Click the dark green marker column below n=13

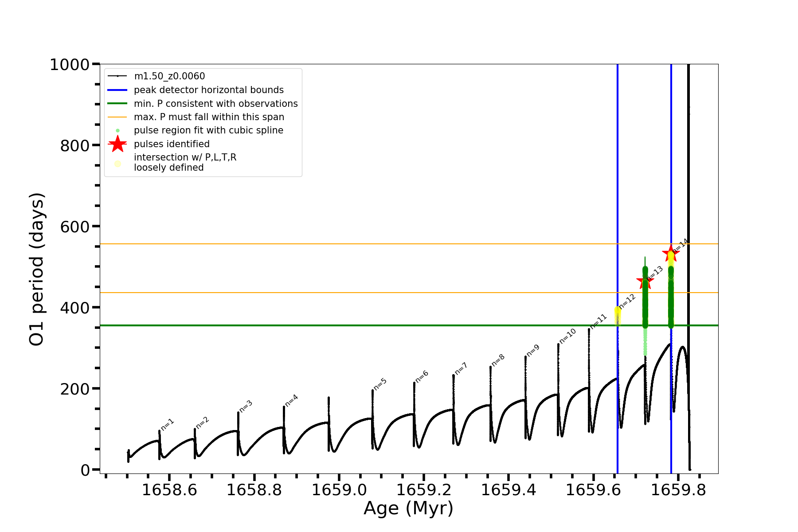(645, 301)
